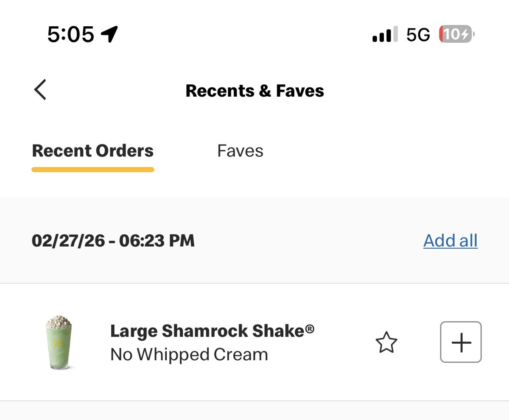Tap the No Whipped Cream customization text
The image size is (509, 420).
pos(189,355)
